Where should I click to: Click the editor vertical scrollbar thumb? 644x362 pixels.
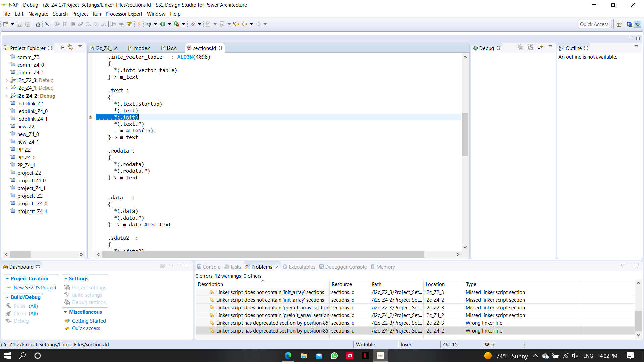point(465,134)
